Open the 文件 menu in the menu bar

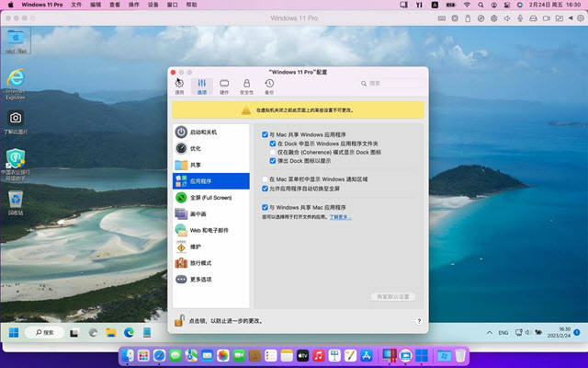click(x=76, y=5)
